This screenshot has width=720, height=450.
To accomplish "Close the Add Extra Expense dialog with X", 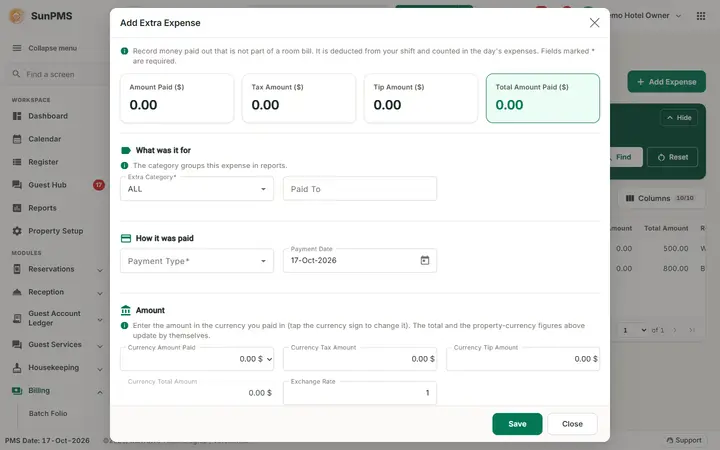I will (x=594, y=22).
